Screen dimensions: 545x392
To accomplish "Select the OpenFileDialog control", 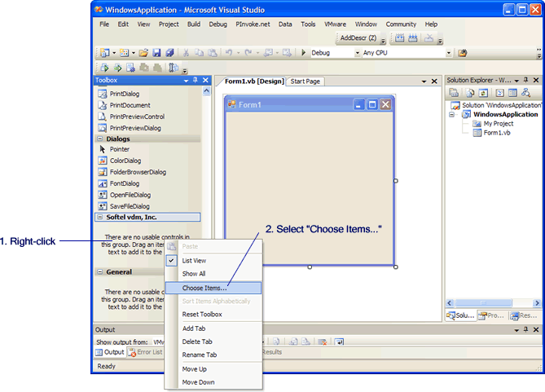I will [x=130, y=195].
